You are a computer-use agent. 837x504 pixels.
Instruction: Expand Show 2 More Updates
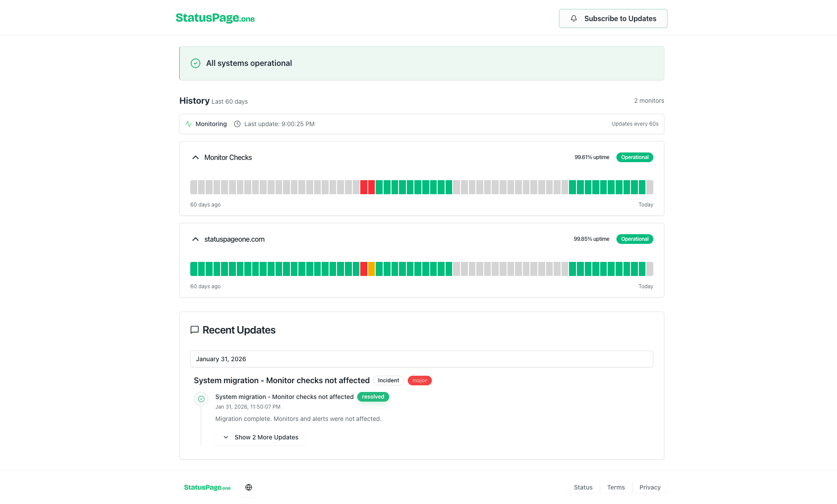point(260,437)
